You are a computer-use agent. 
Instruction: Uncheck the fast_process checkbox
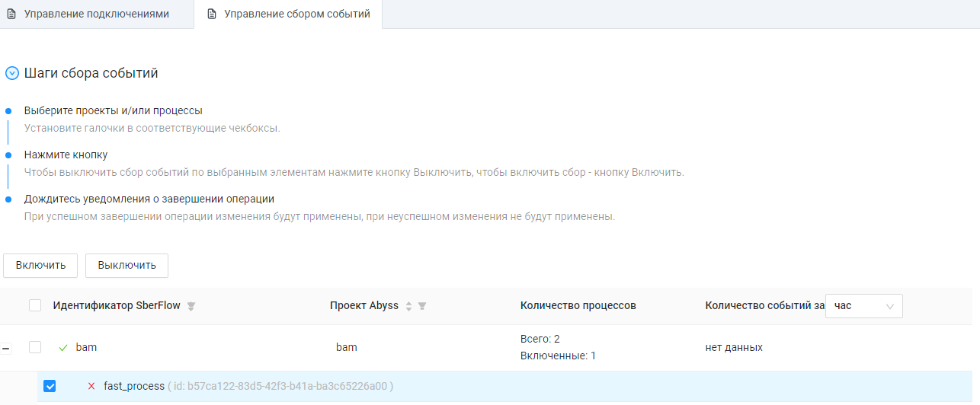(50, 386)
